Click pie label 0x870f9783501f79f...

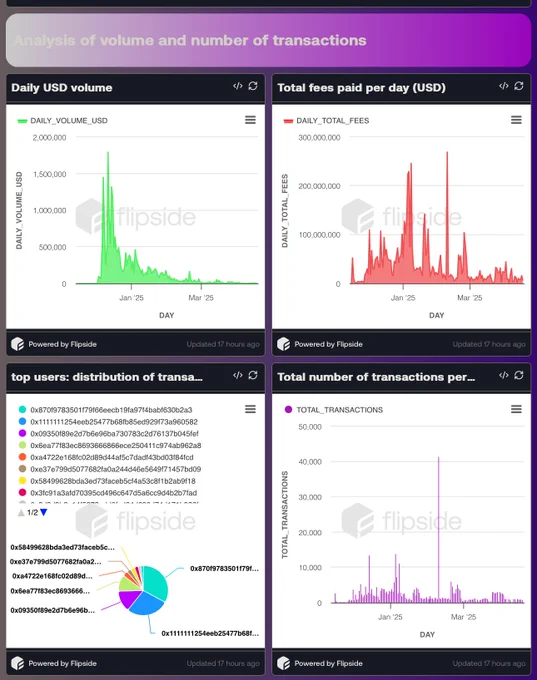224,569
